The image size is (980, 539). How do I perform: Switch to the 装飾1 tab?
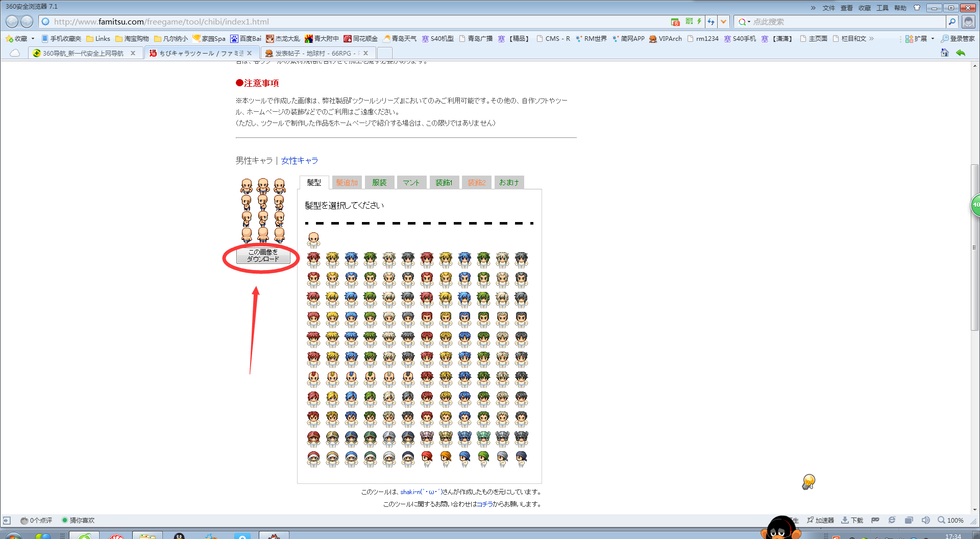point(444,183)
